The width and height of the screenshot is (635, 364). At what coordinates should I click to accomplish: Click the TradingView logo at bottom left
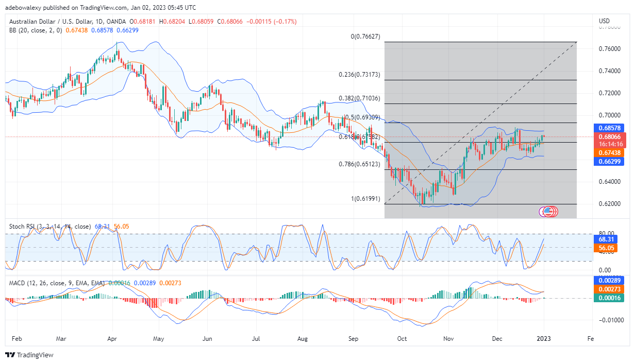click(x=29, y=355)
